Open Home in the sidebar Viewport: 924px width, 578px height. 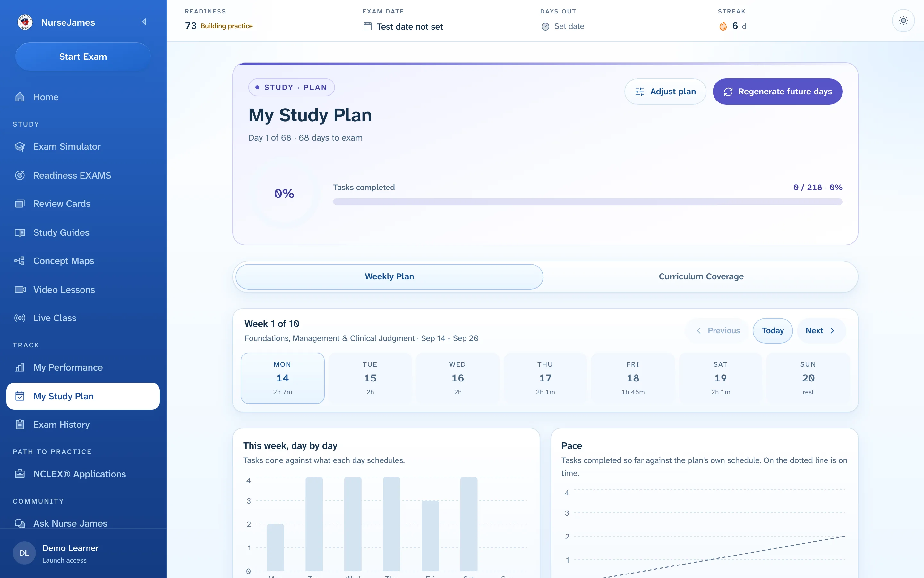pyautogui.click(x=83, y=97)
